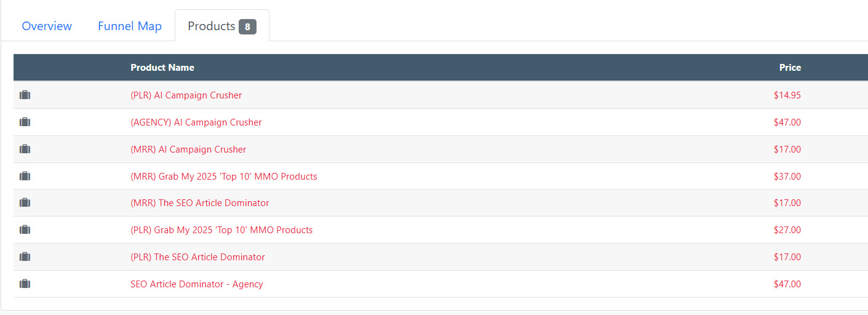Image resolution: width=868 pixels, height=315 pixels.
Task: Click the Product Name column header
Action: (162, 68)
